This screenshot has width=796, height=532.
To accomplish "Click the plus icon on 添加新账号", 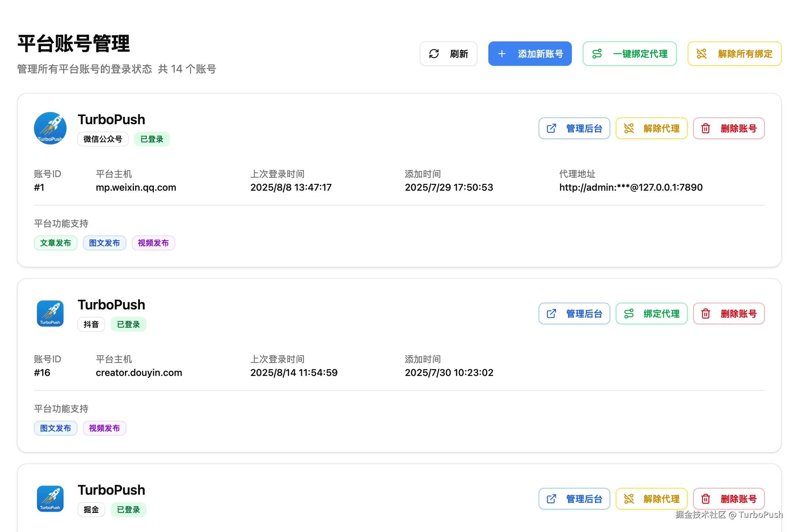I will click(x=502, y=54).
